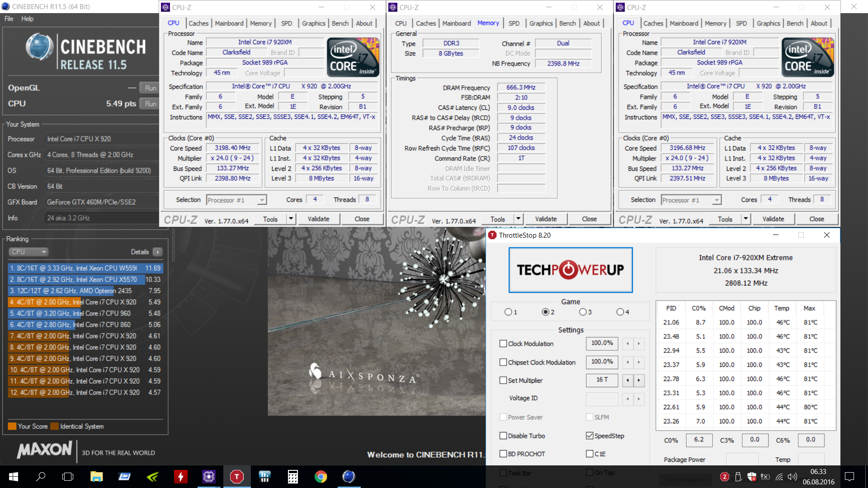Select ranking row 5 Core i7 960
Screen dimensions: 868x488
point(85,313)
